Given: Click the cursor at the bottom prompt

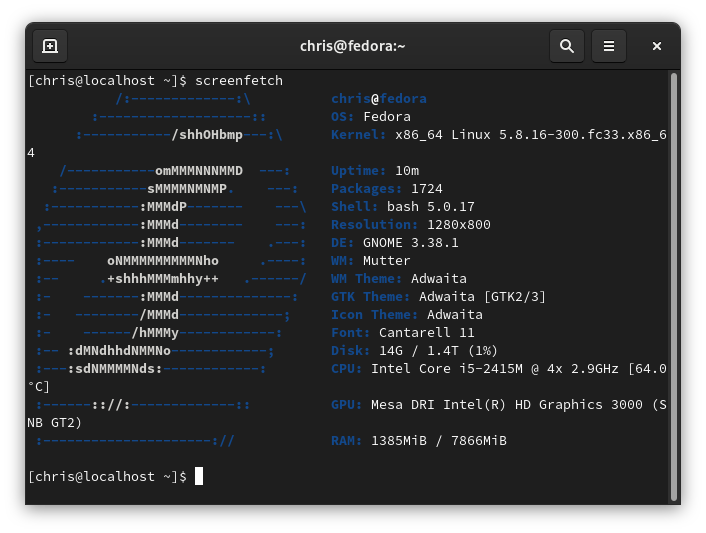Looking at the screenshot, I should (x=199, y=476).
